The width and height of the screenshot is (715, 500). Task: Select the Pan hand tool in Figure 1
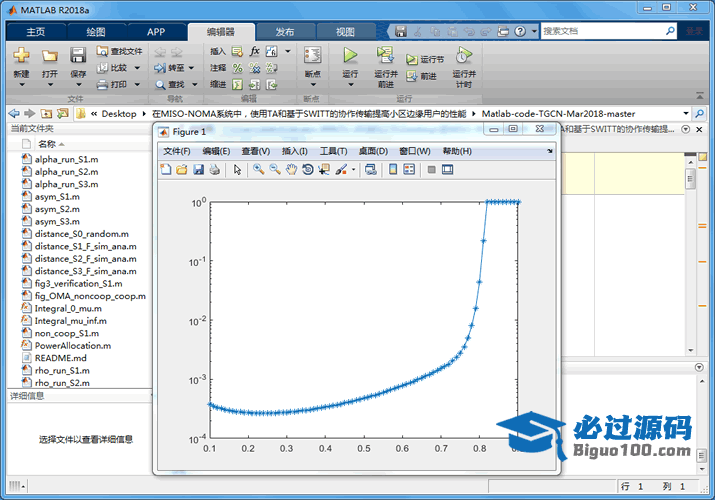tap(291, 170)
